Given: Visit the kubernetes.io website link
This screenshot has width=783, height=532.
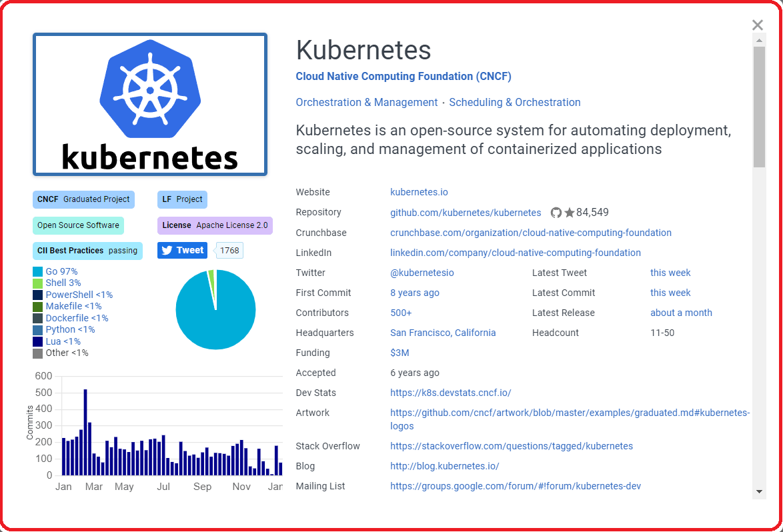Looking at the screenshot, I should [x=419, y=192].
